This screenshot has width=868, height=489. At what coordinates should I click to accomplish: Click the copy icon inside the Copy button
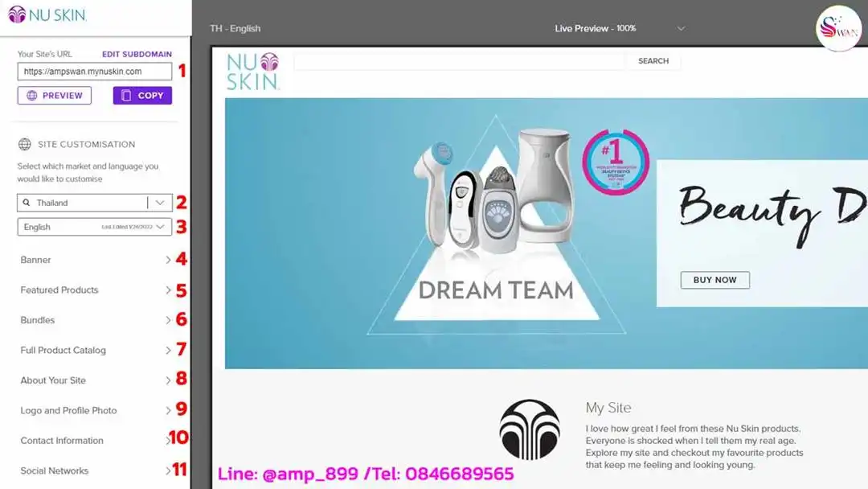[127, 95]
